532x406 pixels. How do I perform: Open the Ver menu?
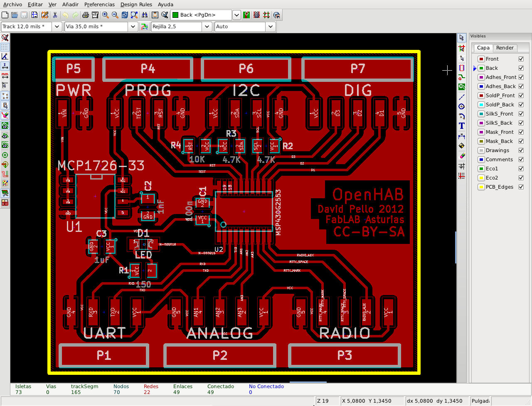pos(52,5)
